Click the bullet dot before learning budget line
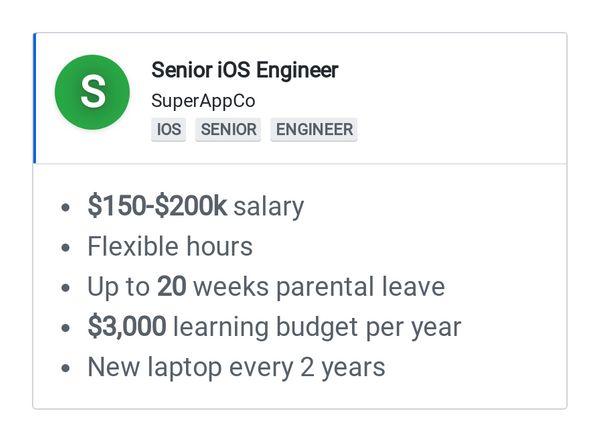Image resolution: width=600 pixels, height=442 pixels. 66,328
